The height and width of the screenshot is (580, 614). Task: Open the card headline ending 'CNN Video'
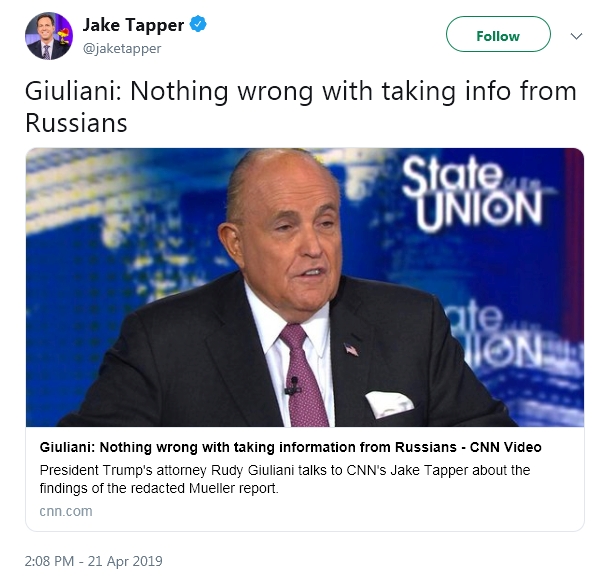[291, 447]
